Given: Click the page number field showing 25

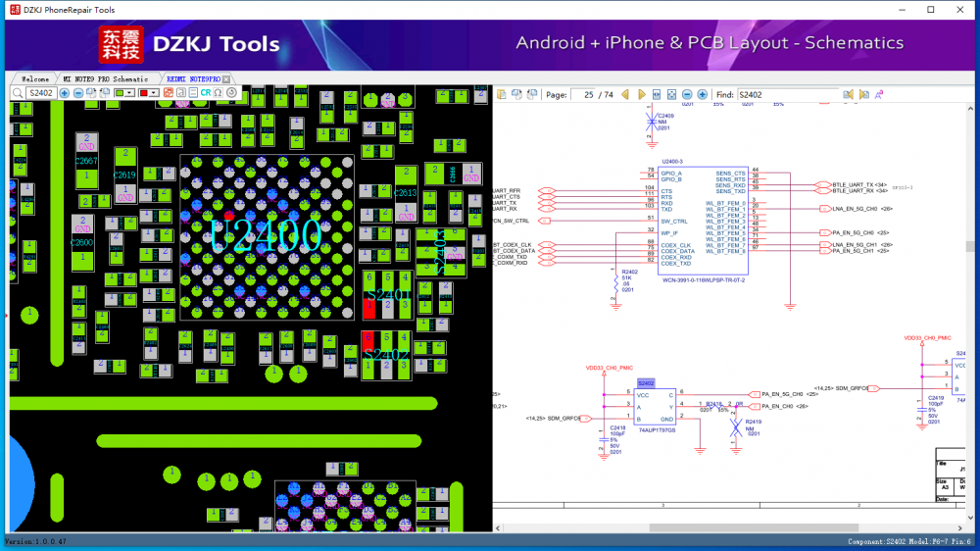Looking at the screenshot, I should [x=584, y=95].
